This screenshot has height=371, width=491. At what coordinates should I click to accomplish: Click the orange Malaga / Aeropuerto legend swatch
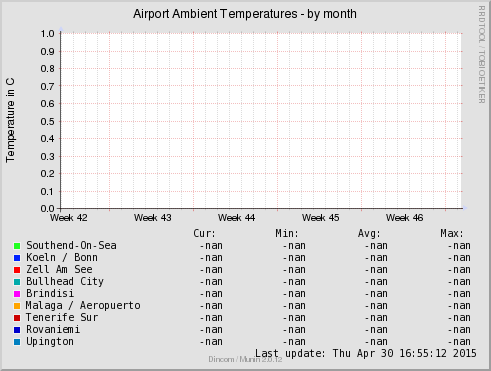17,306
